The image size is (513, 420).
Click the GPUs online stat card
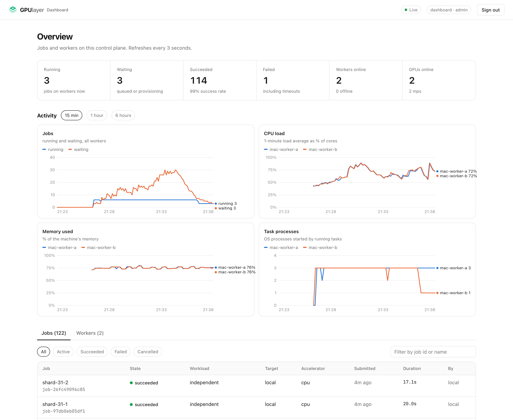click(439, 80)
